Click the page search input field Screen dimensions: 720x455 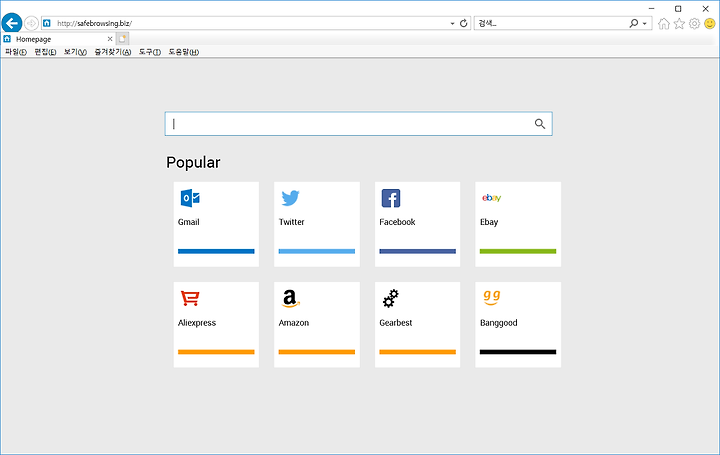(x=358, y=124)
